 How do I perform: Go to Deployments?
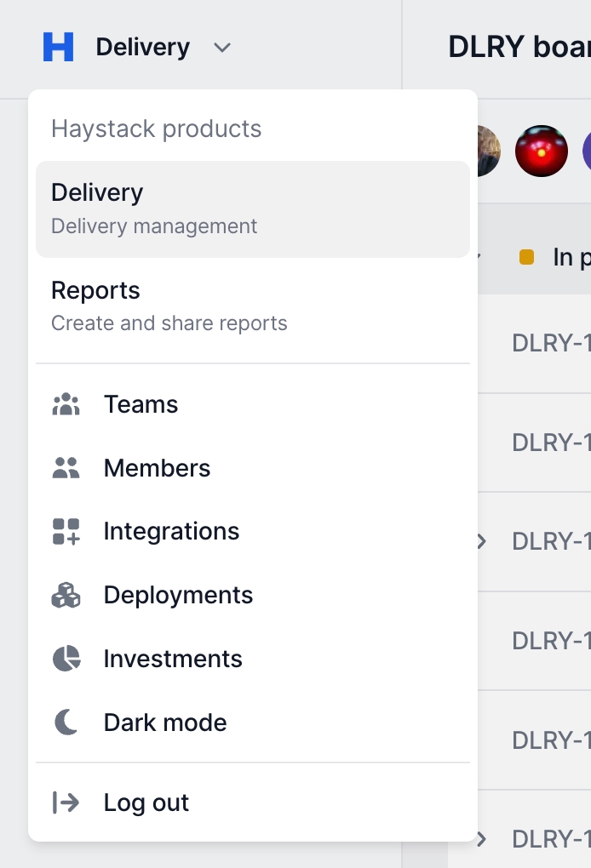coord(253,595)
